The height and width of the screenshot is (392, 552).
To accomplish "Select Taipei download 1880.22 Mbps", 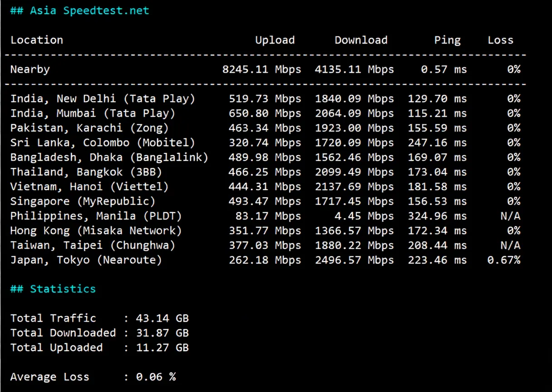I will (x=355, y=245).
